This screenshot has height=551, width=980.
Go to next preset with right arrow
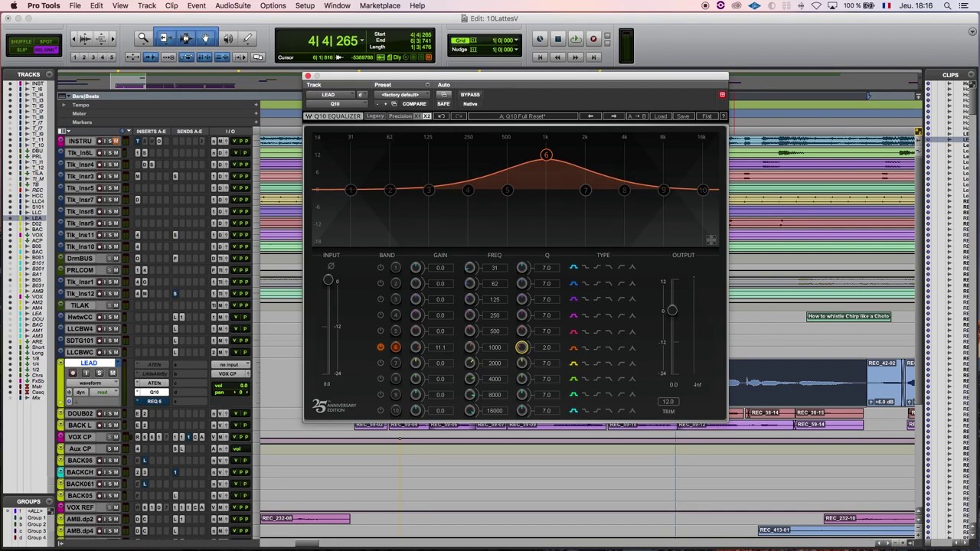pos(613,116)
